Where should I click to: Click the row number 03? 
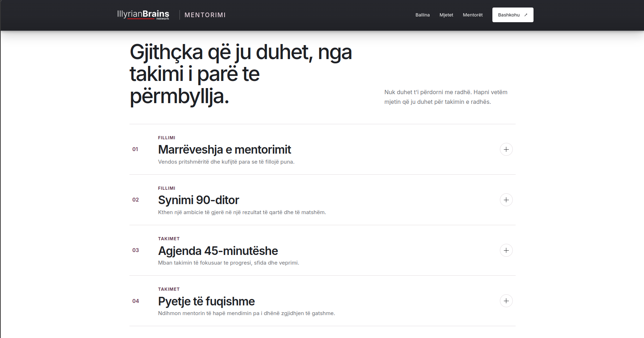[136, 250]
